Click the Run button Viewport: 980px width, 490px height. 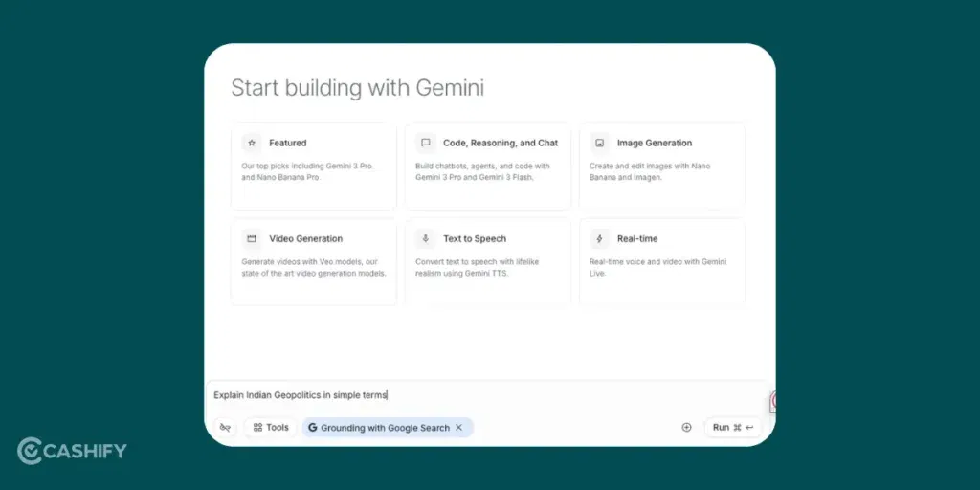[x=733, y=428]
